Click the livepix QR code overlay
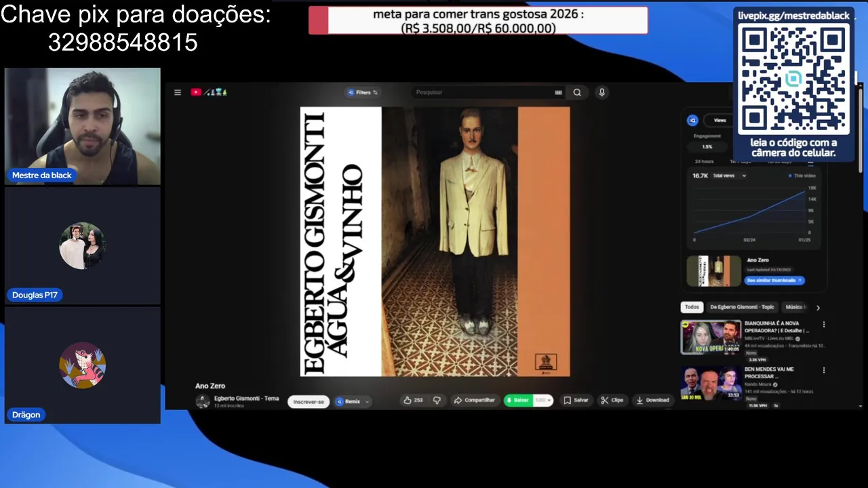This screenshot has width=868, height=488. click(793, 80)
